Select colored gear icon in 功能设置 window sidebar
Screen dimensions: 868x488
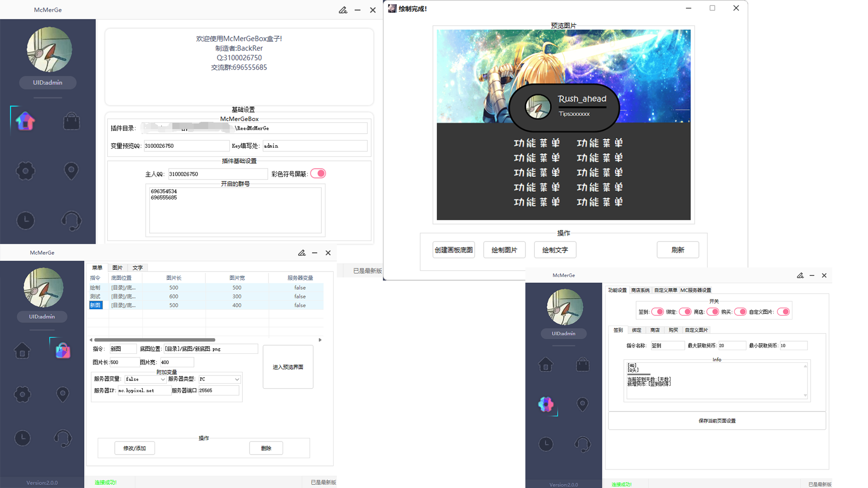point(546,404)
